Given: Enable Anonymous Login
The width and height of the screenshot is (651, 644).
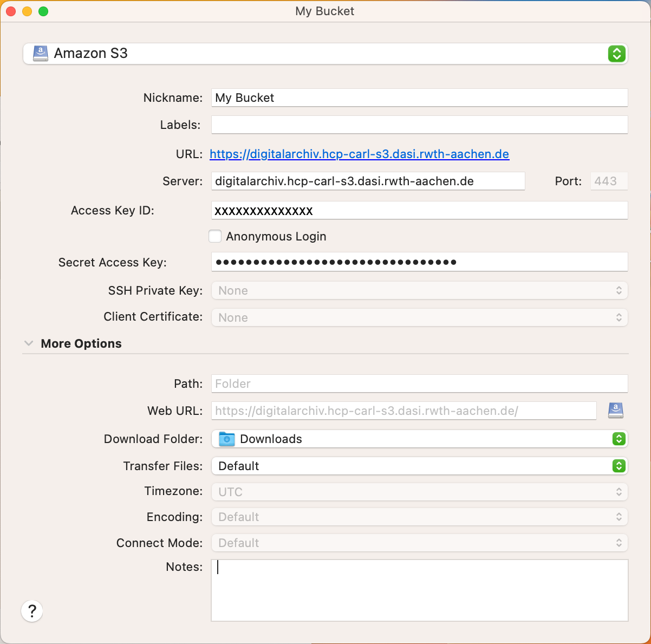Looking at the screenshot, I should [215, 236].
